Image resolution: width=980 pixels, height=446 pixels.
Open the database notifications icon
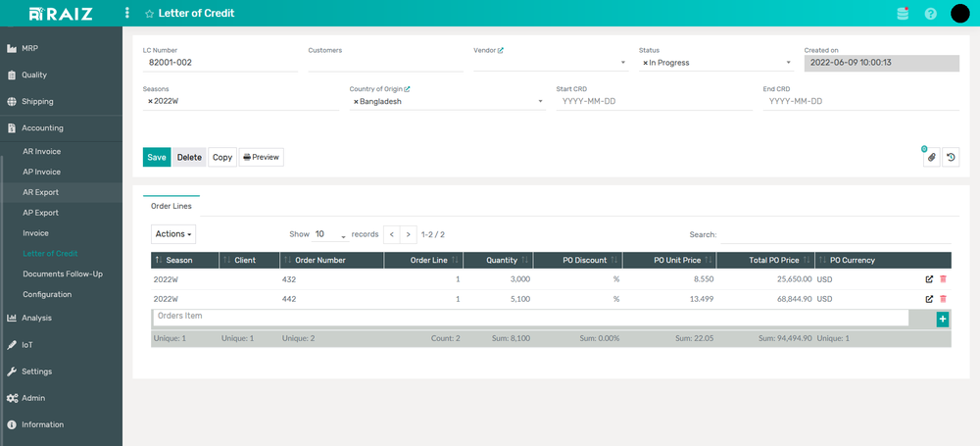pos(903,13)
